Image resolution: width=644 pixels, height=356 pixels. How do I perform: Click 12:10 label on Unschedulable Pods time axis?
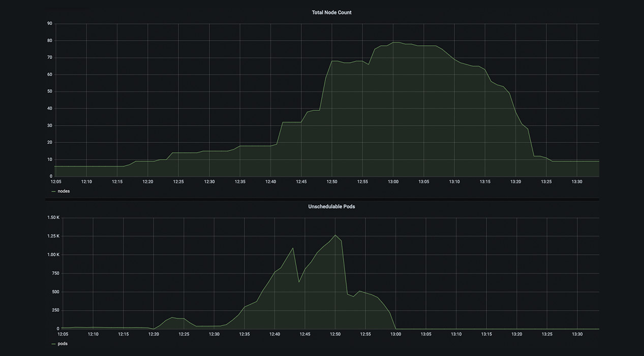[x=93, y=334]
